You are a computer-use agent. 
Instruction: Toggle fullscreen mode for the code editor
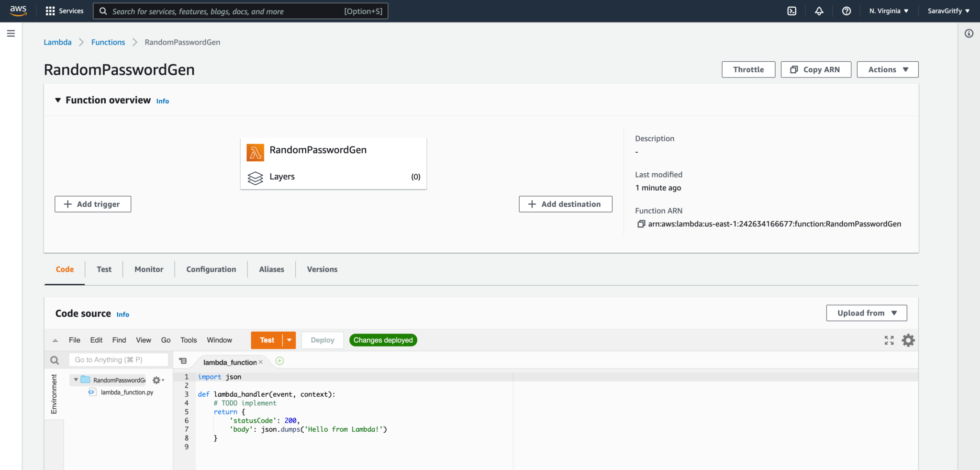click(x=889, y=340)
